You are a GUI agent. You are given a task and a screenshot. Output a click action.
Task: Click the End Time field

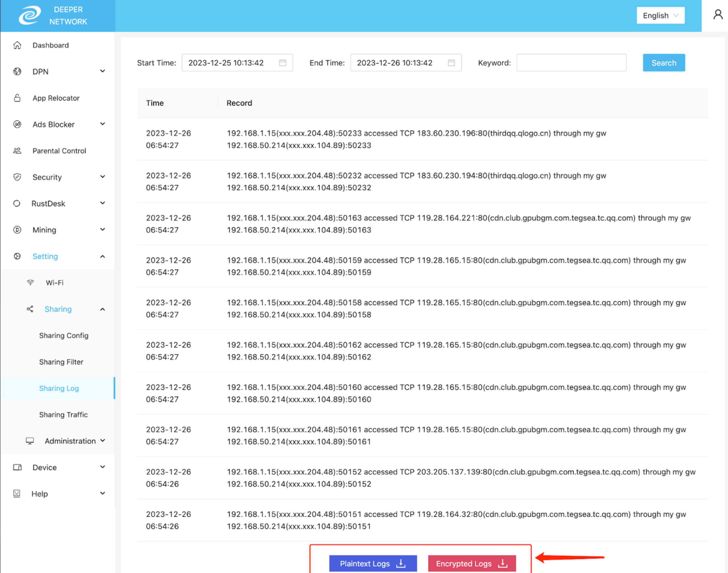click(x=406, y=63)
